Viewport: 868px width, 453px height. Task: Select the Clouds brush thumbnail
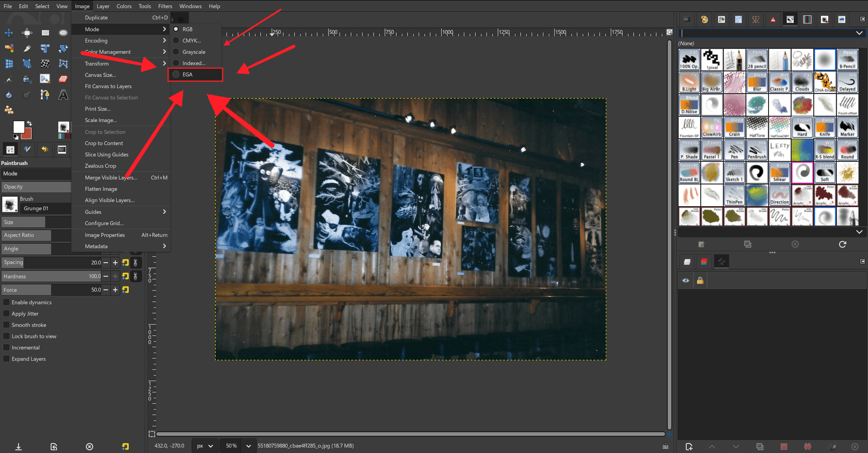pyautogui.click(x=802, y=82)
